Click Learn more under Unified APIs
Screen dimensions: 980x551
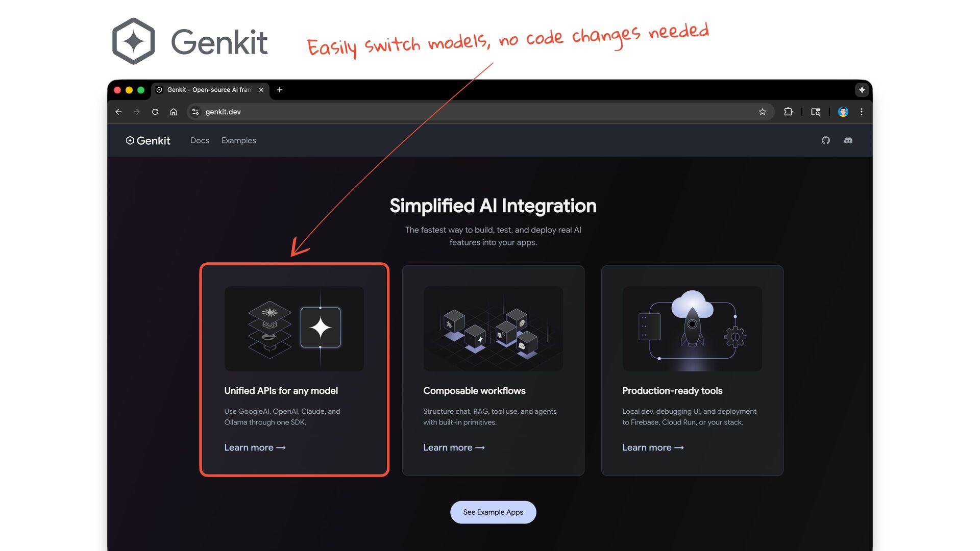pos(255,447)
